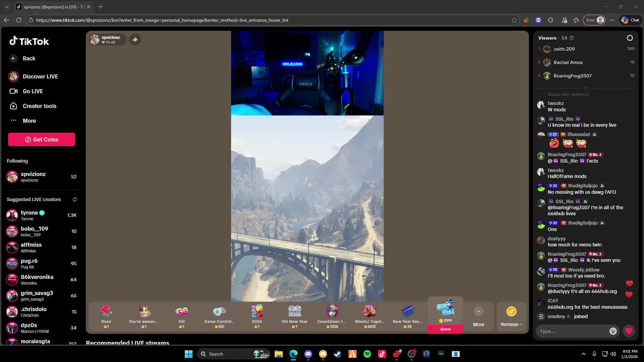
Task: Click IC6Y username in chat
Action: click(553, 301)
